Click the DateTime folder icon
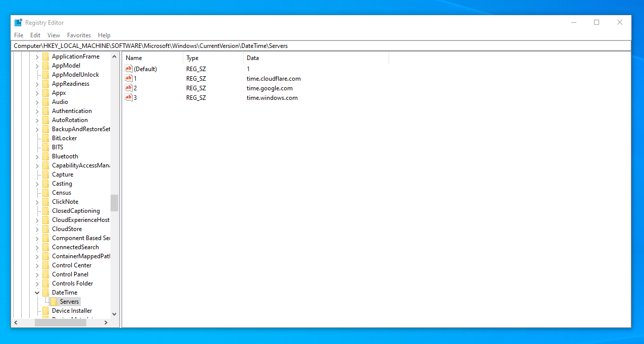 (46, 293)
